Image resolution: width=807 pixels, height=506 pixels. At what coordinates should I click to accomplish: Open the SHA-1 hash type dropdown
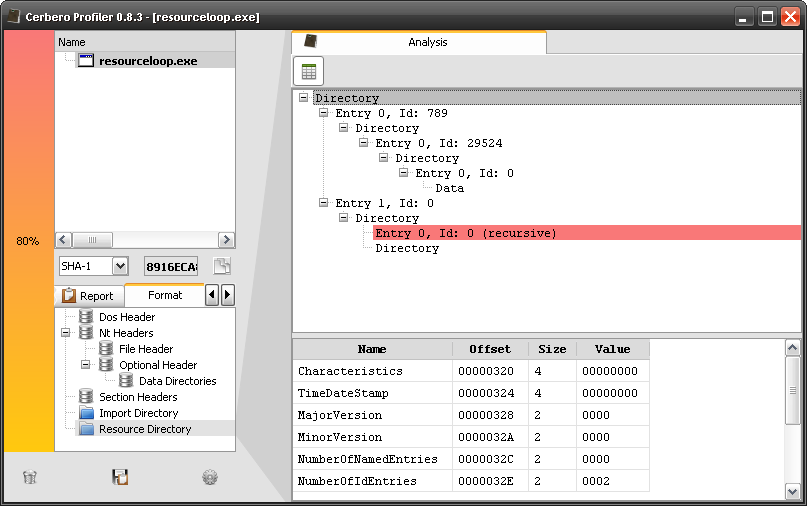pyautogui.click(x=120, y=266)
